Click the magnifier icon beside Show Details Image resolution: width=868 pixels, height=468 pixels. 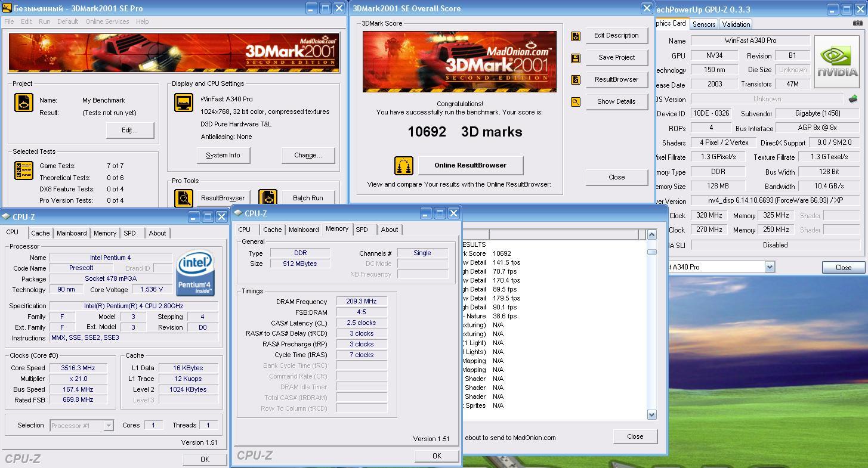576,102
